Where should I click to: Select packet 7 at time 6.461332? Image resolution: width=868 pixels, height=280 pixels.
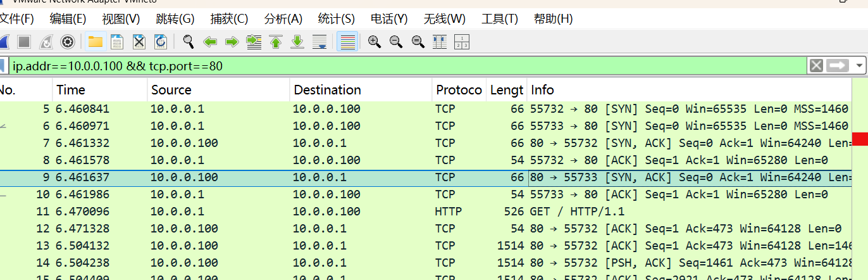point(425,143)
